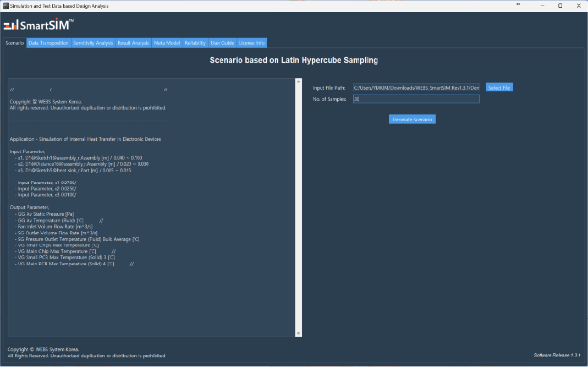Switch to the Data Transposition tab
Viewport: 588px width, 367px height.
pyautogui.click(x=48, y=43)
